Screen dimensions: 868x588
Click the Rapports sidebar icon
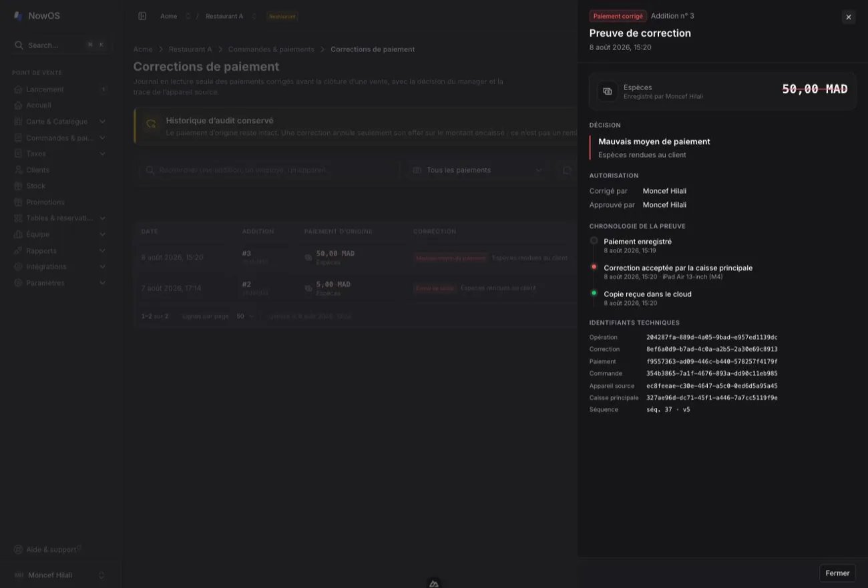click(19, 251)
